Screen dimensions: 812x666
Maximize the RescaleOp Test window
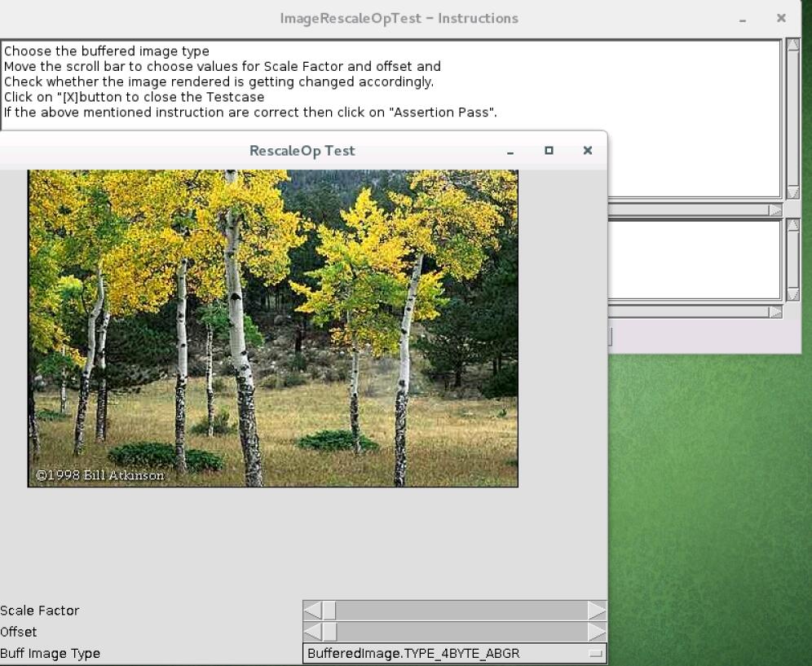click(549, 151)
